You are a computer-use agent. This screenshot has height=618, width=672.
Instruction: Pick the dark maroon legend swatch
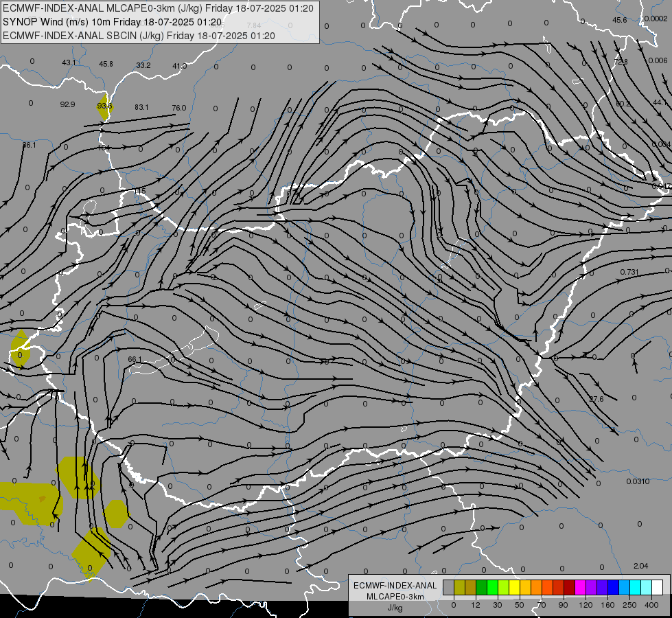click(x=569, y=588)
